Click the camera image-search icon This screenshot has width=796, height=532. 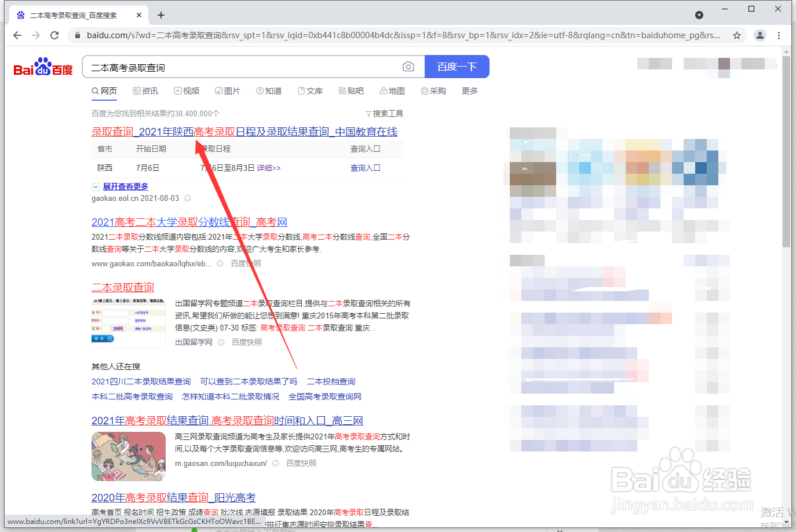[408, 67]
